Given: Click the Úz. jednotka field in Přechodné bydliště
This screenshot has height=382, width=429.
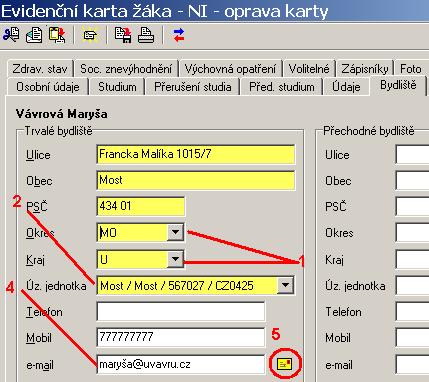Looking at the screenshot, I should click(412, 285).
